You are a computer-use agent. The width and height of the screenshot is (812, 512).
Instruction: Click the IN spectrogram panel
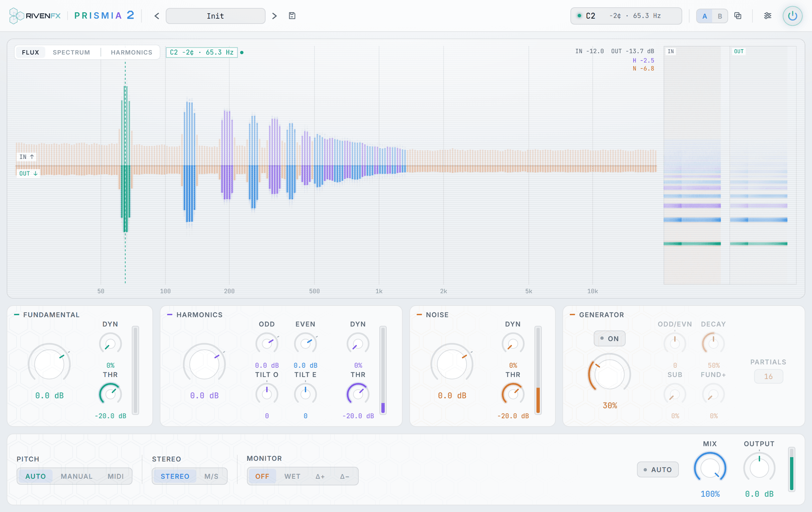tap(692, 165)
